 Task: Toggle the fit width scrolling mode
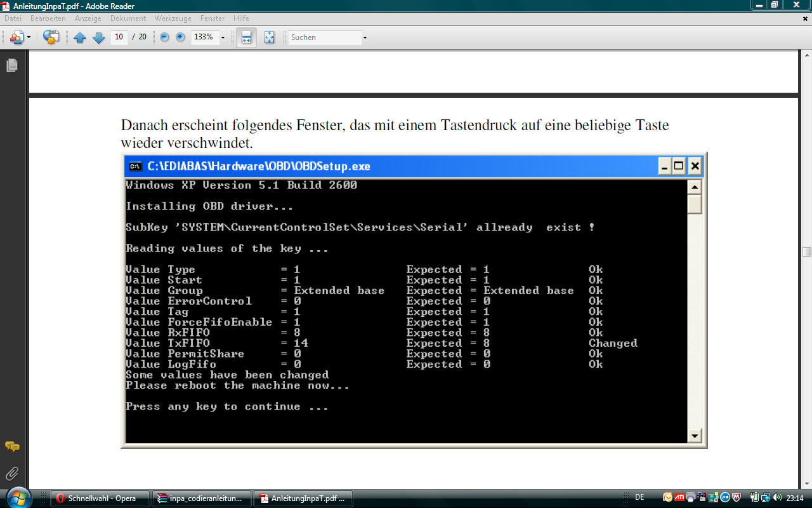click(246, 37)
